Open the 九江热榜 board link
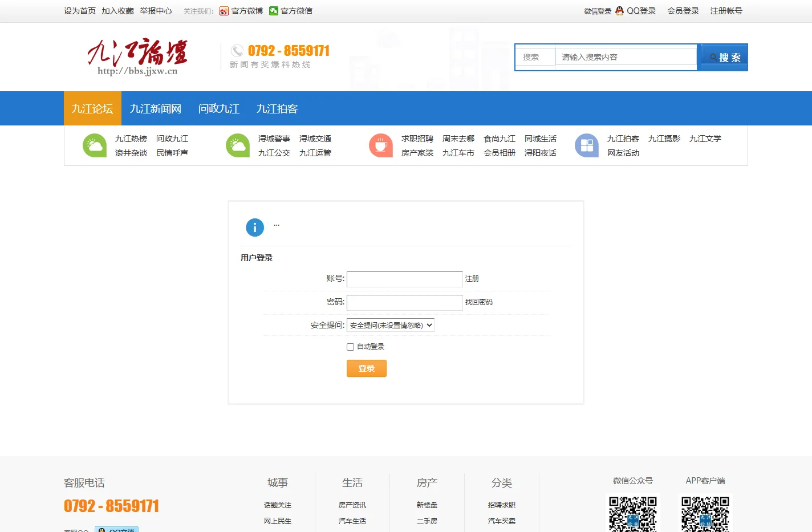This screenshot has height=532, width=812. [131, 139]
